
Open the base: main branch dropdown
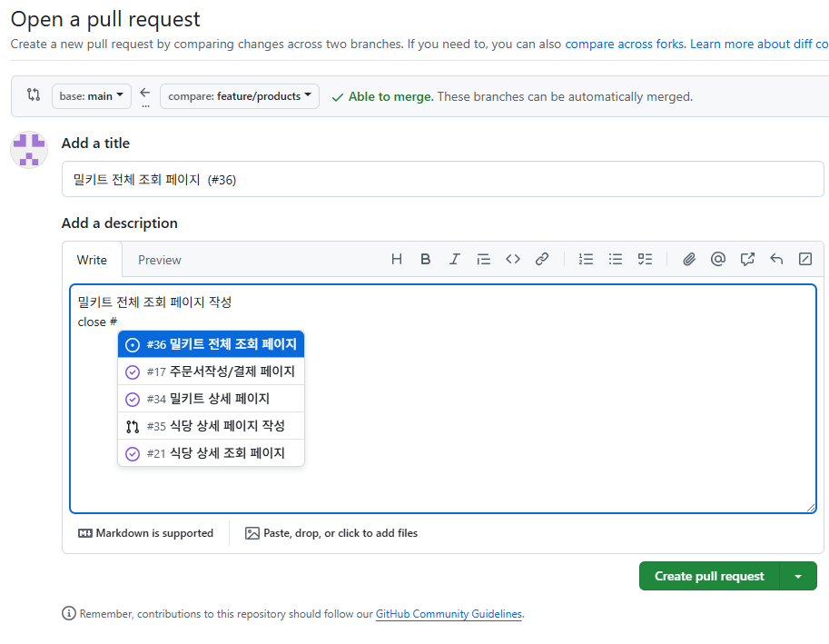tap(92, 96)
